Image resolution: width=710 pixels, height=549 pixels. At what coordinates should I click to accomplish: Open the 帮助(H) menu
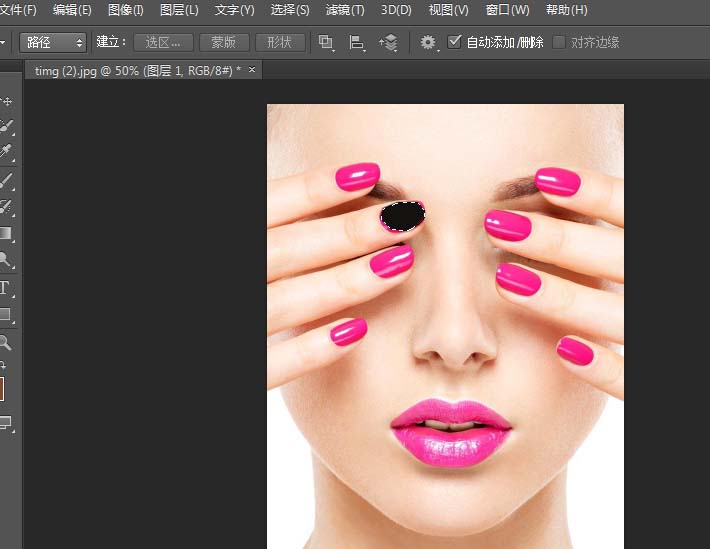coord(566,10)
